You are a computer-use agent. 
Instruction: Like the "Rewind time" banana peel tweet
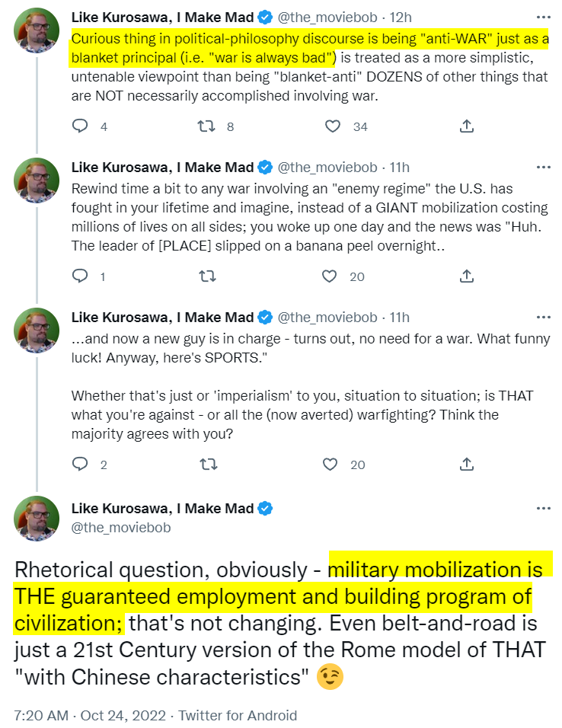pos(330,276)
